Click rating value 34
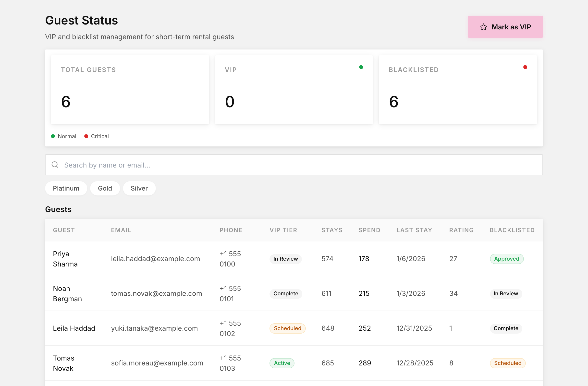Image resolution: width=588 pixels, height=386 pixels. pyautogui.click(x=453, y=294)
